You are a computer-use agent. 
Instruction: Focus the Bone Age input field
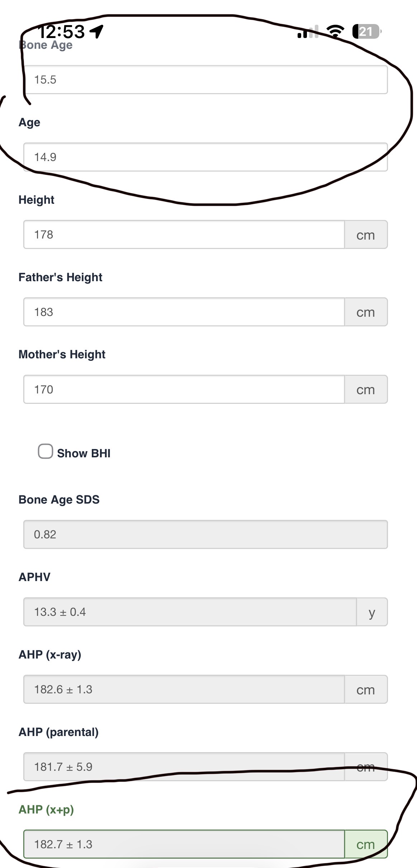205,80
